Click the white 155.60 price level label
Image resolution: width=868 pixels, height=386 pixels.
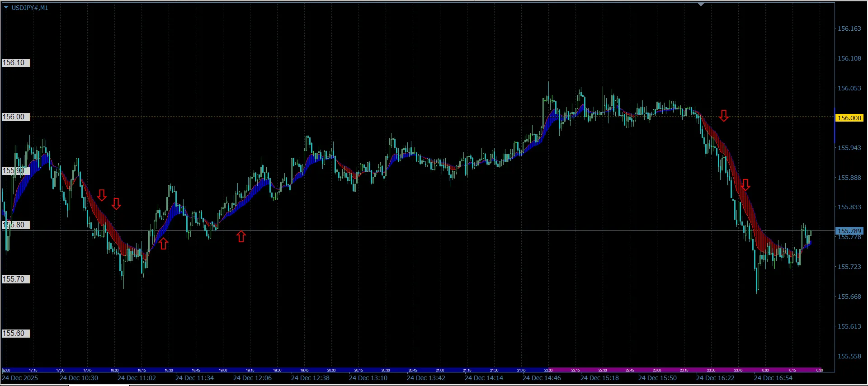pos(15,334)
